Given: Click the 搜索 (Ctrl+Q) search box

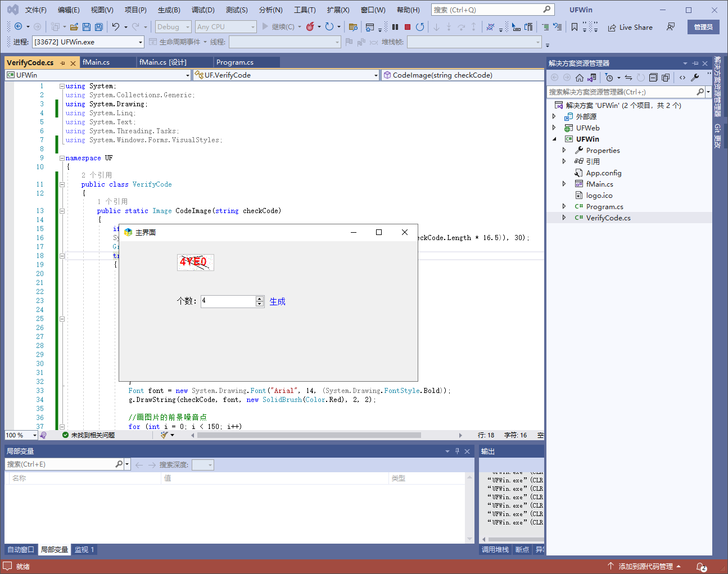Looking at the screenshot, I should [492, 10].
